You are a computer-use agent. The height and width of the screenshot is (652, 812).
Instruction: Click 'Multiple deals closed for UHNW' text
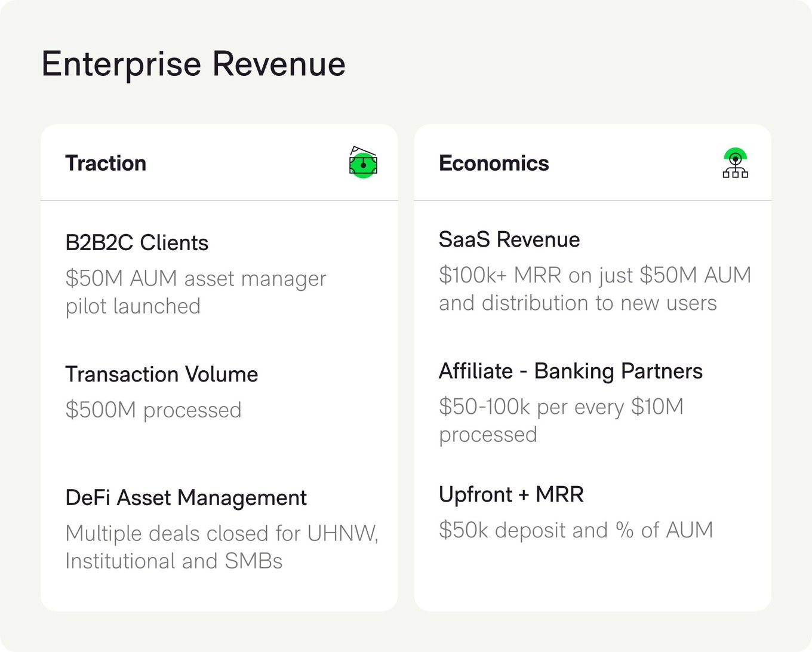[x=222, y=533]
